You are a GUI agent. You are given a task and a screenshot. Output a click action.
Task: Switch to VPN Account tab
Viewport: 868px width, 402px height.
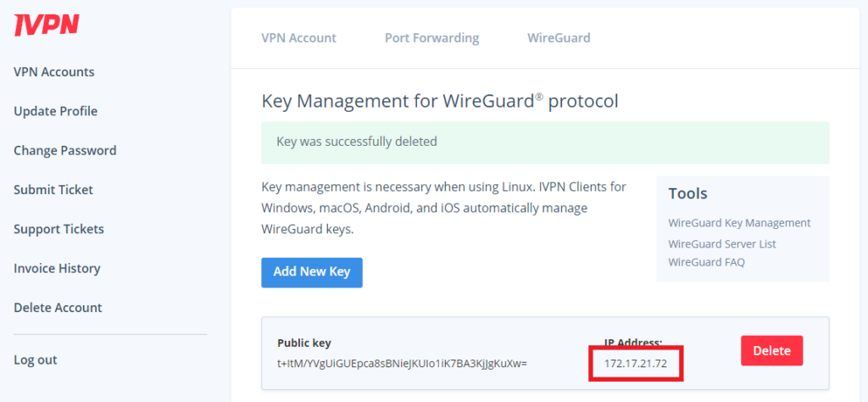pyautogui.click(x=299, y=38)
